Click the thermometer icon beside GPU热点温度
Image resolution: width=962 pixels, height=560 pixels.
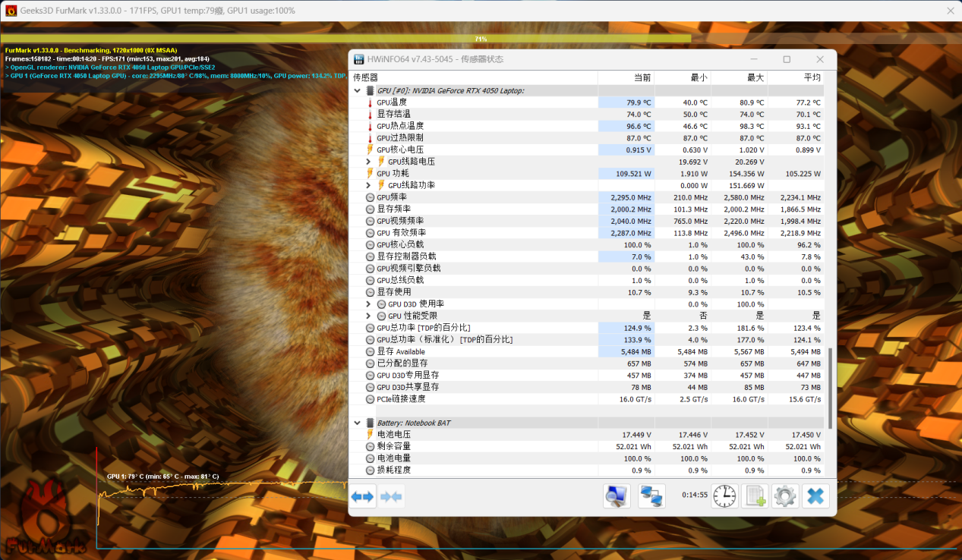tap(371, 126)
